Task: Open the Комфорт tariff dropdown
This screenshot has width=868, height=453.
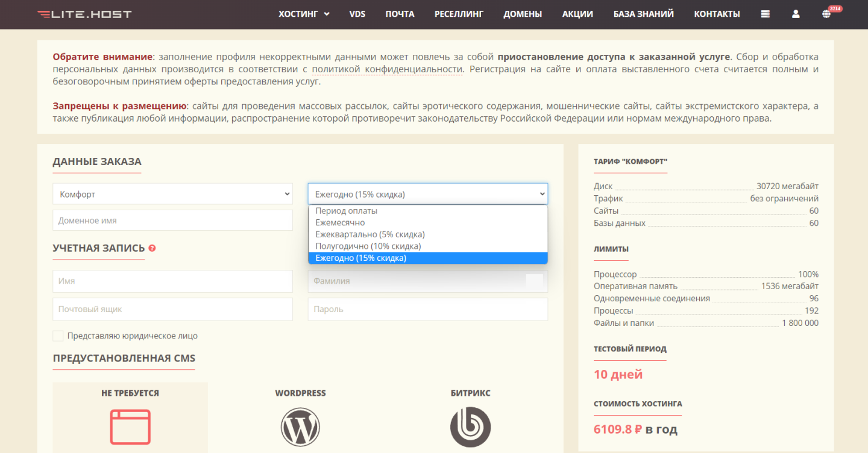Action: coord(172,194)
